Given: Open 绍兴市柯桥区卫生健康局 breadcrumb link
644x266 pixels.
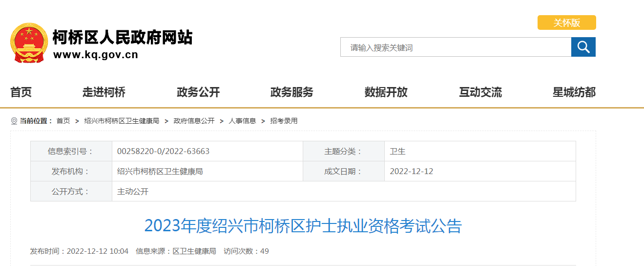Looking at the screenshot, I should [122, 121].
